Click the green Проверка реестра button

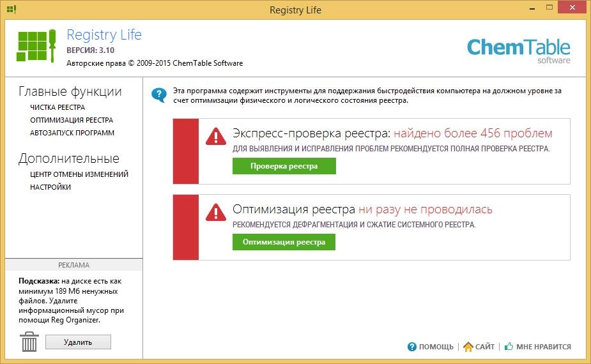284,166
